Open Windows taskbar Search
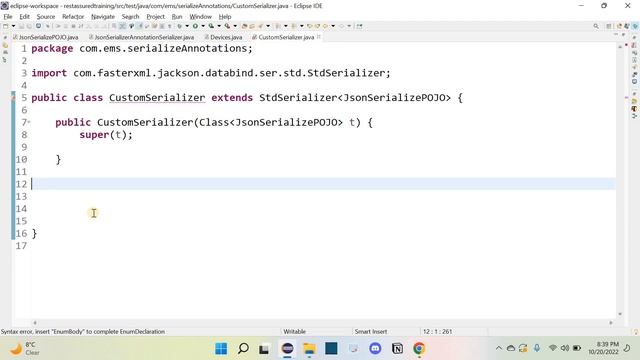This screenshot has height=360, width=640. pyautogui.click(x=243, y=349)
